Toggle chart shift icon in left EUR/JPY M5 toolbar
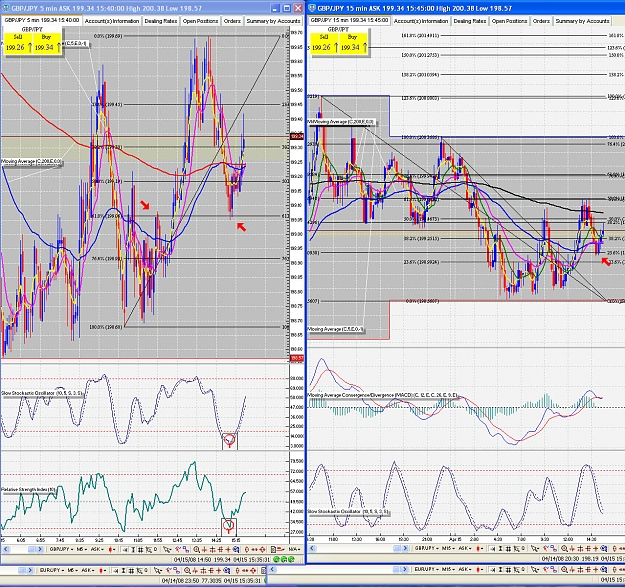The width and height of the screenshot is (625, 587). [x=115, y=571]
